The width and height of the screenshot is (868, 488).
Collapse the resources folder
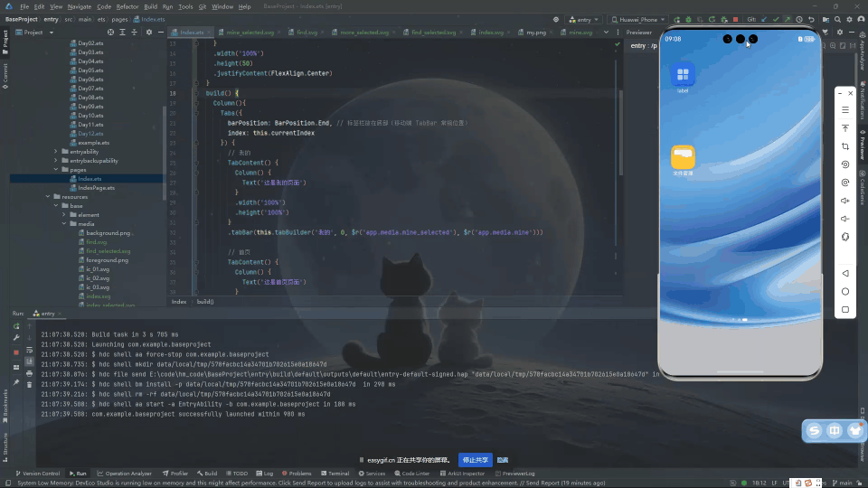(x=48, y=196)
